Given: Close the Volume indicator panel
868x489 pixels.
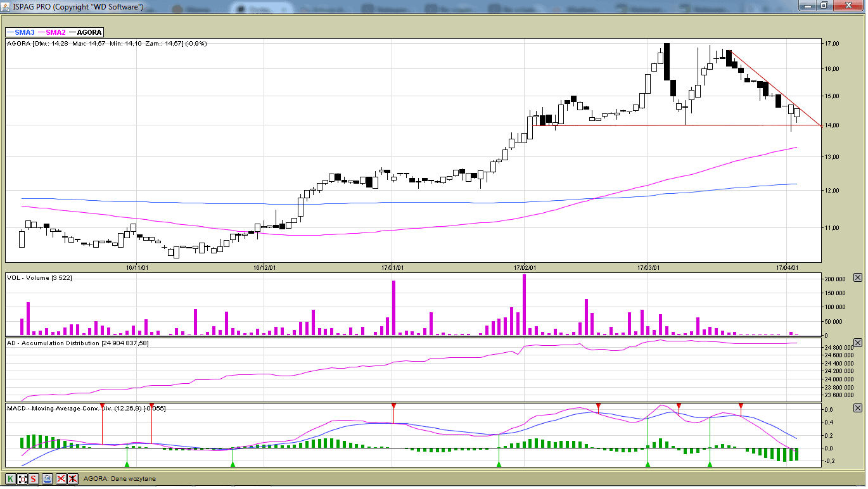Looking at the screenshot, I should (858, 277).
